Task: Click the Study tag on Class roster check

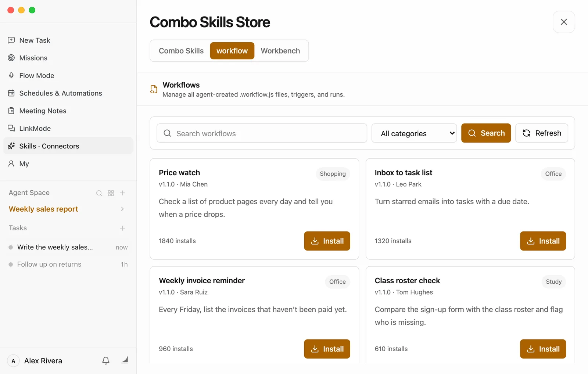Action: 553,282
